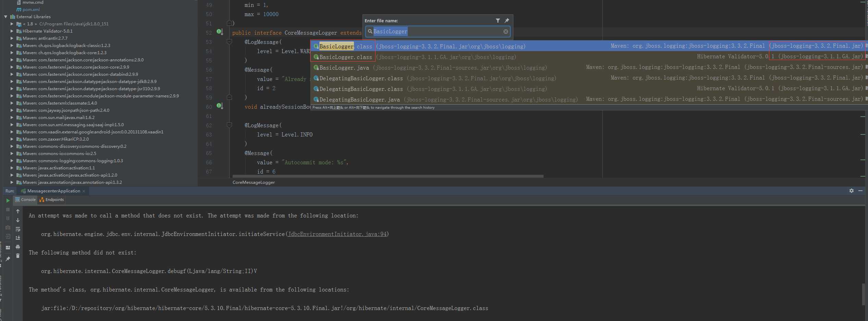Hide the Run tool window
Image resolution: width=868 pixels, height=321 pixels.
[x=860, y=191]
